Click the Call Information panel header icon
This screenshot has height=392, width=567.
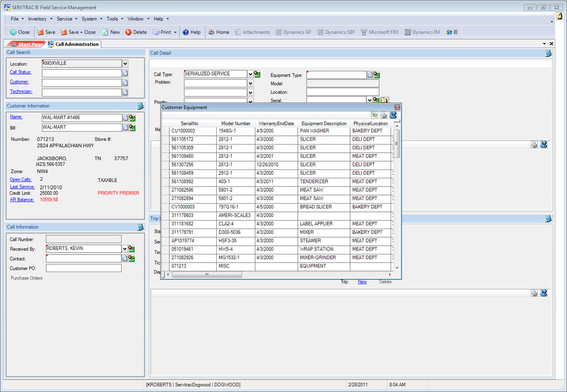[x=141, y=227]
